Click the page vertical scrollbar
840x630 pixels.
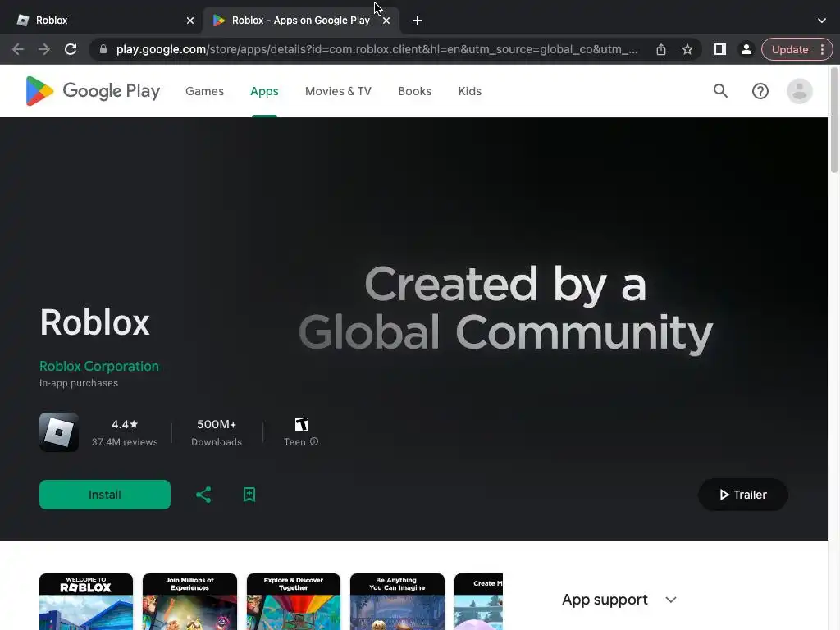point(834,121)
